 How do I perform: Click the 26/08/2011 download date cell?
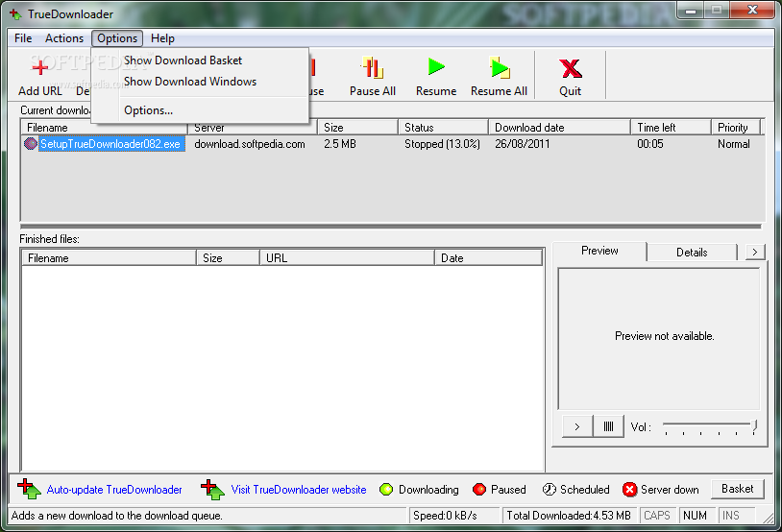pos(523,144)
